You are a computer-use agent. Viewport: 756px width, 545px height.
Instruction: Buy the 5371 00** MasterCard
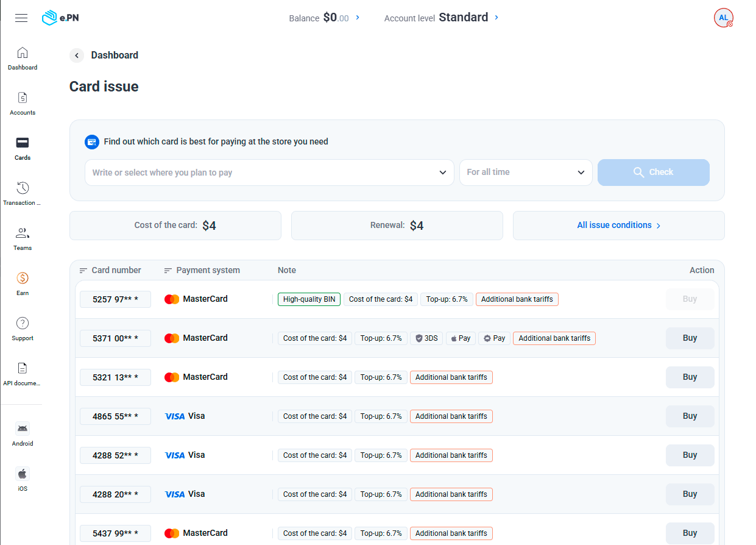(x=690, y=338)
